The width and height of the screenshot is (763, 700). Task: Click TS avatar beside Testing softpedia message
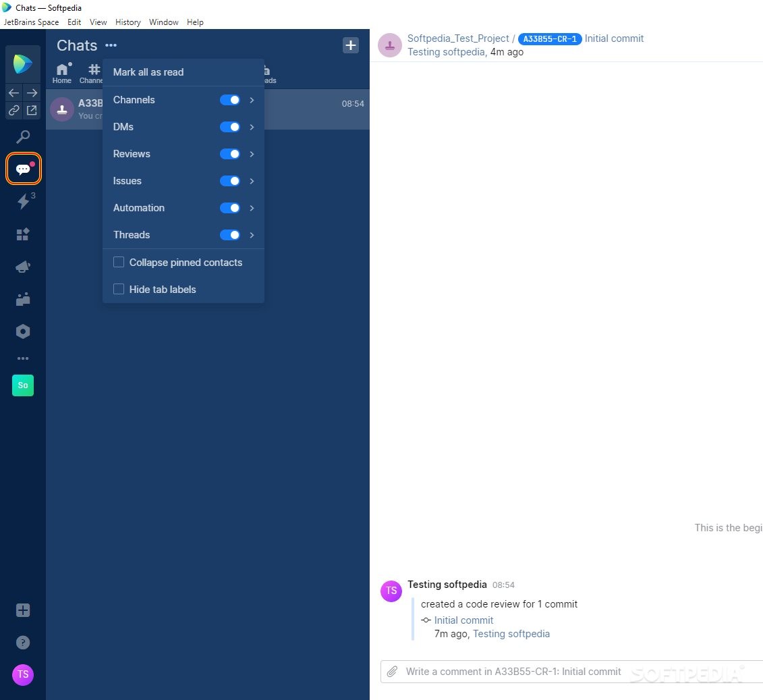[391, 591]
